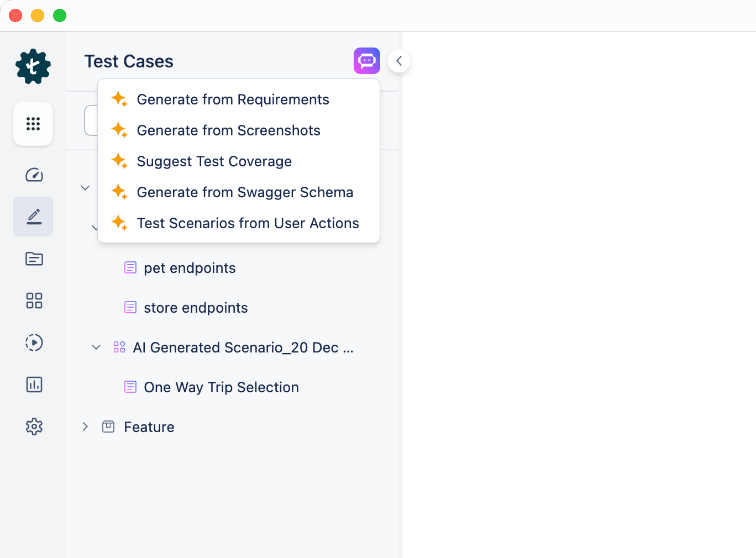Collapse the AI Generated Scenario folder
The height and width of the screenshot is (558, 756).
coord(96,348)
